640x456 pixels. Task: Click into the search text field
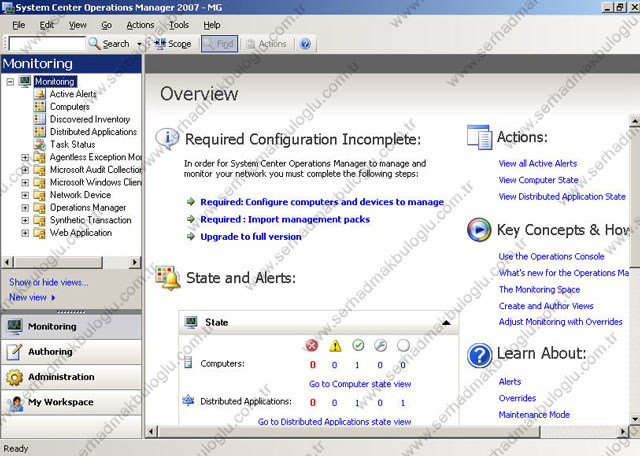pyautogui.click(x=47, y=44)
